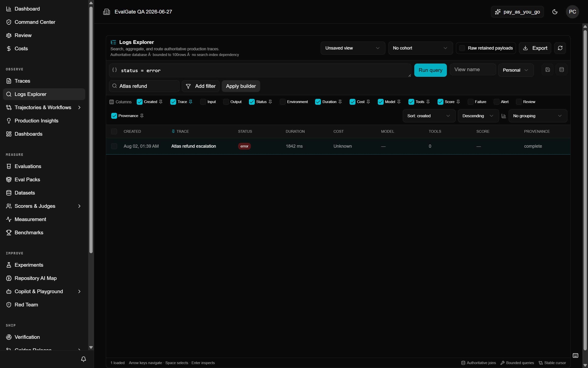Click the main page scrollbar thumb
This screenshot has width=588, height=368.
coord(585,190)
